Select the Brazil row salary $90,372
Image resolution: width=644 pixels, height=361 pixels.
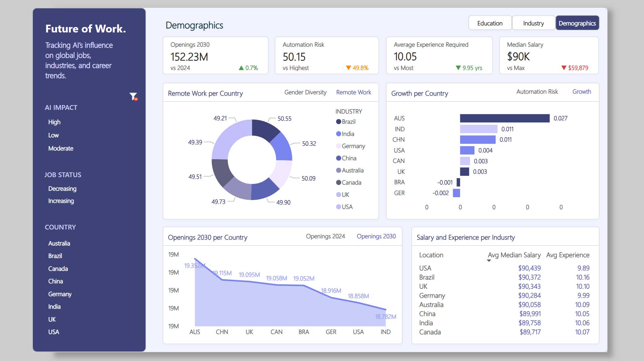coord(529,277)
